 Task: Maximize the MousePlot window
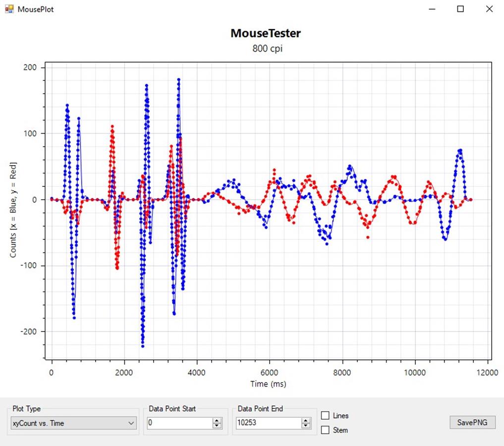click(x=460, y=9)
